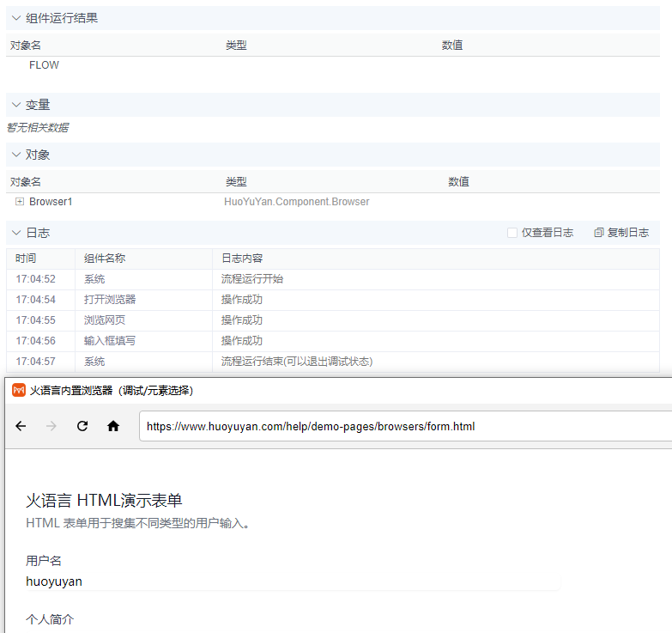
Task: Click the copy log icon
Action: click(x=598, y=233)
